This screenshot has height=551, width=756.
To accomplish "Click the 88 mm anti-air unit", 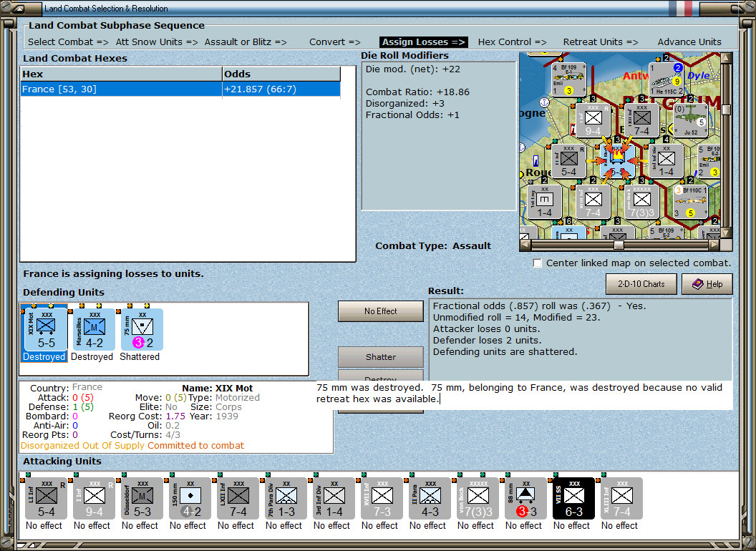I will point(525,499).
